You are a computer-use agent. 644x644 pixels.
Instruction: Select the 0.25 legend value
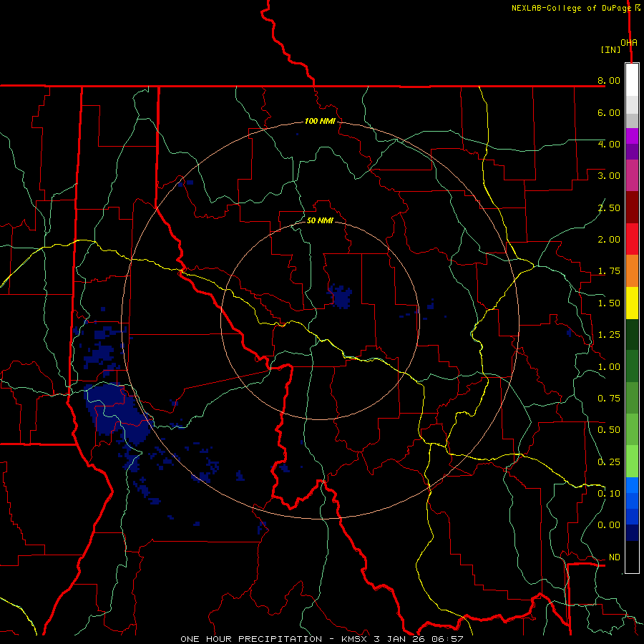coord(609,462)
